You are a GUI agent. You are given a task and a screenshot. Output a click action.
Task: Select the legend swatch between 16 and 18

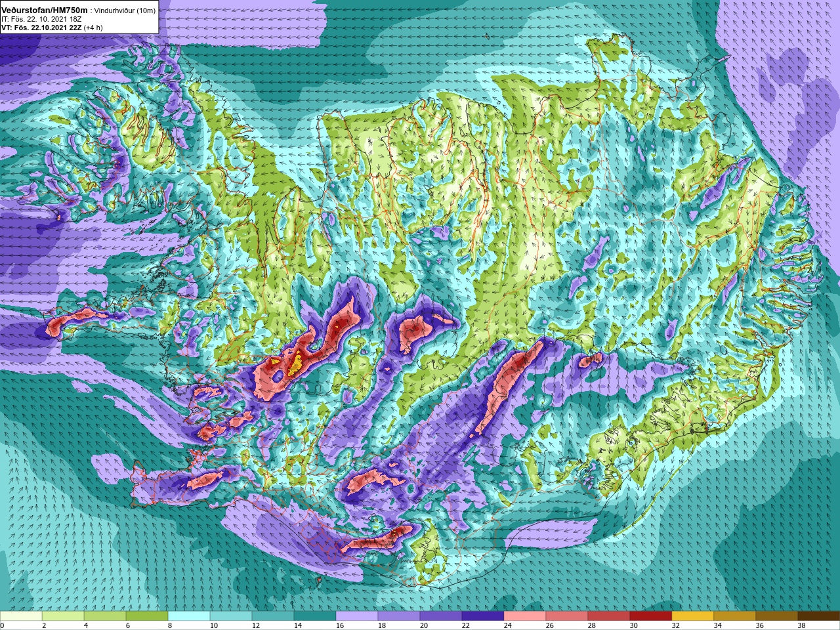click(357, 616)
